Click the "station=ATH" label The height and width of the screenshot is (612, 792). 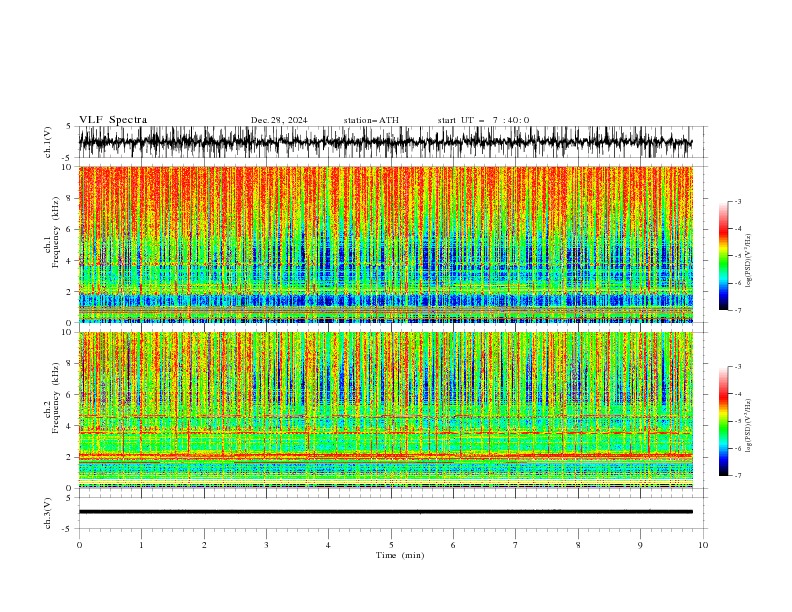(x=371, y=120)
